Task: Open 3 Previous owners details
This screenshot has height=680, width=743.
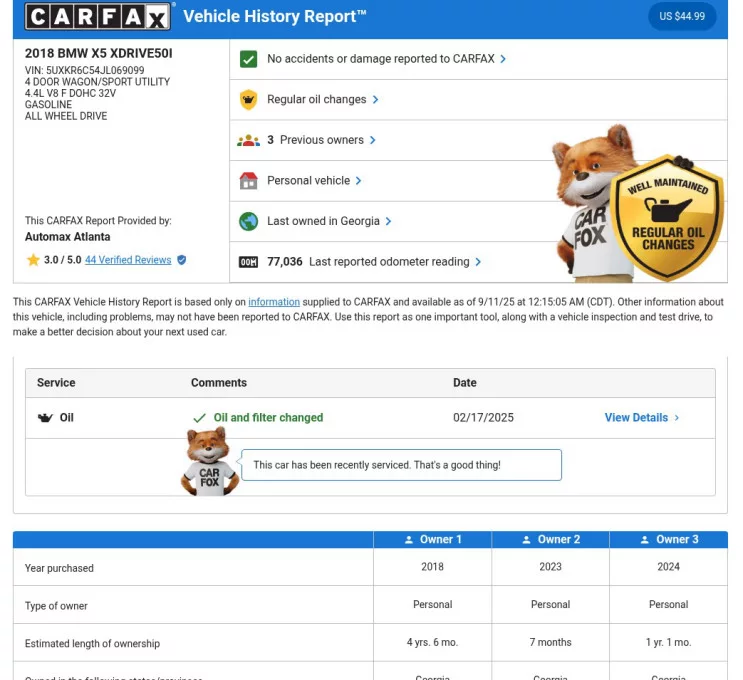Action: click(316, 140)
